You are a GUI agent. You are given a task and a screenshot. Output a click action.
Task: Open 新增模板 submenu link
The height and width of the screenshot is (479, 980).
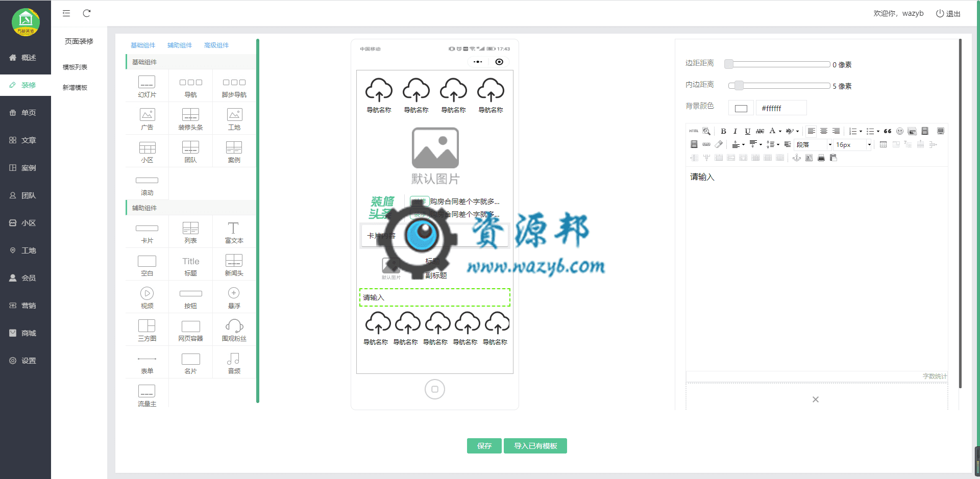(75, 88)
